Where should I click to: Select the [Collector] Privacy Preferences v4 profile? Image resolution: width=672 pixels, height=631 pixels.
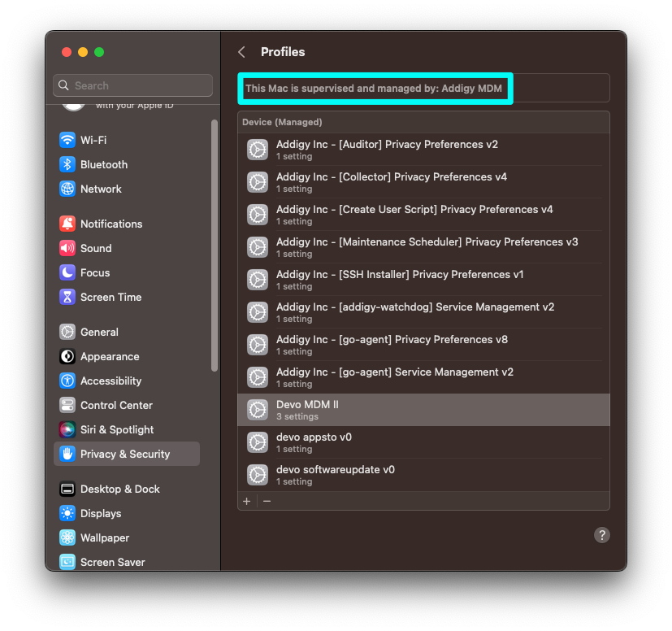click(423, 182)
